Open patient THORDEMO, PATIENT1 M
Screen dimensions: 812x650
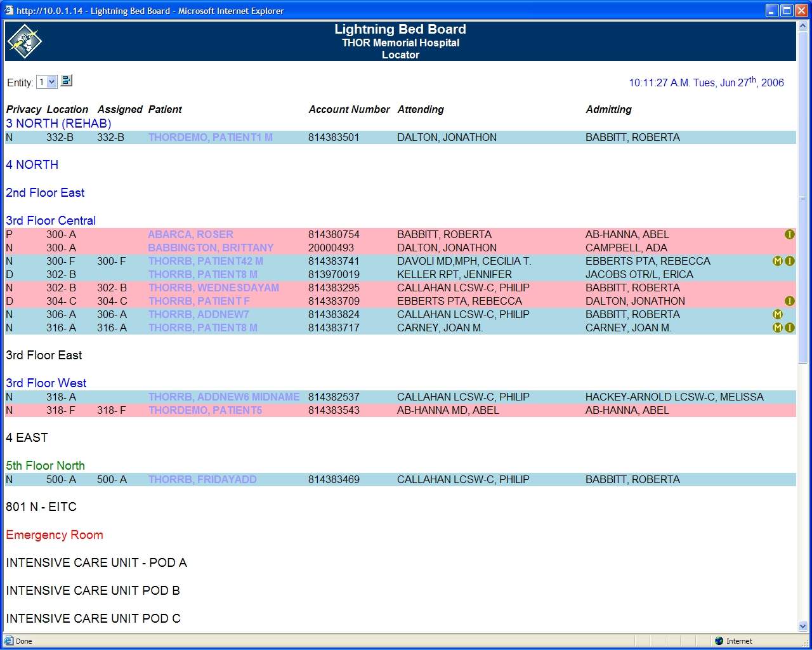[x=211, y=137]
